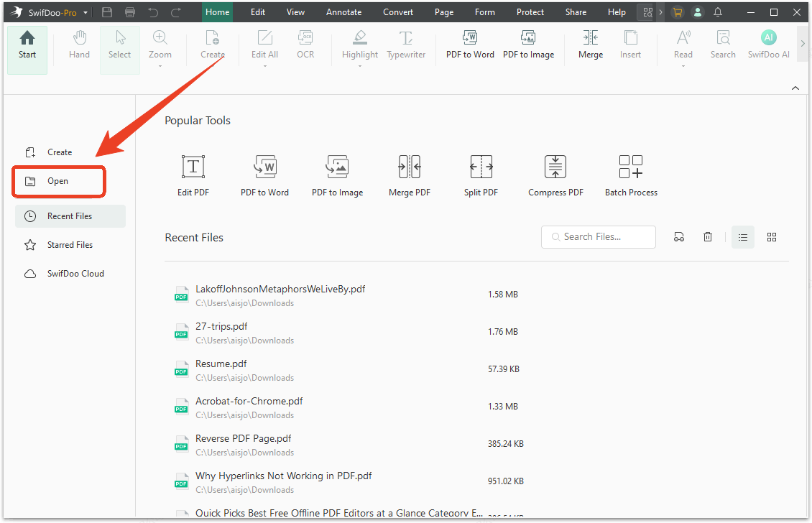Click the glasses icon beside file search
Viewport: 812px width, 523px height.
pos(679,237)
